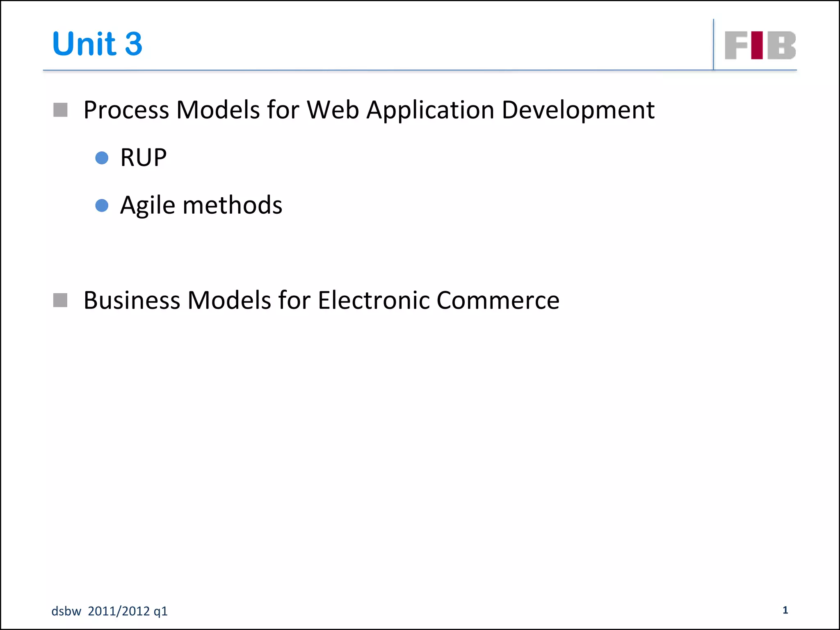Click the 'Agile methods' sub-item text
This screenshot has width=840, height=630.
[201, 205]
